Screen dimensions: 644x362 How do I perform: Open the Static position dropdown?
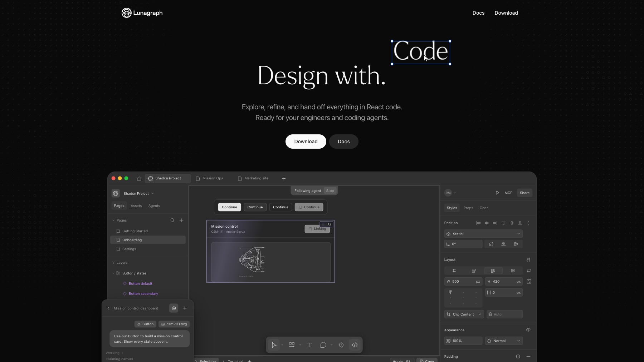click(x=483, y=234)
